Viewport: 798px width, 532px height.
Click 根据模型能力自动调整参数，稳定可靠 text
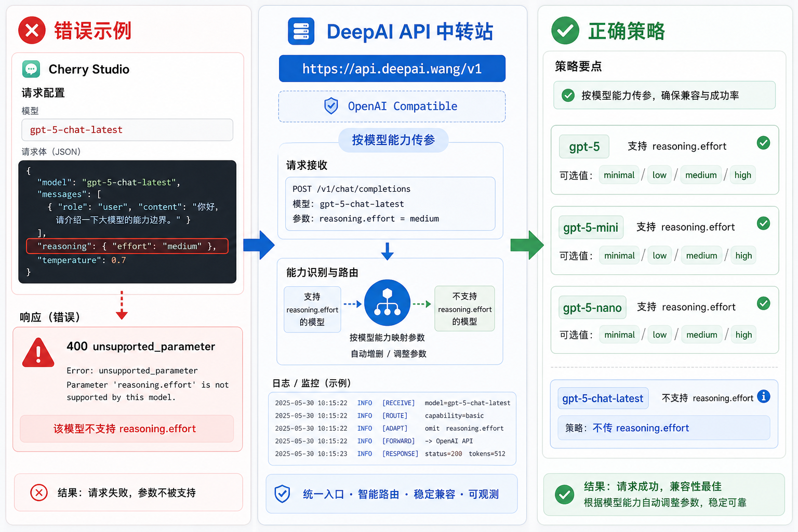click(x=665, y=503)
